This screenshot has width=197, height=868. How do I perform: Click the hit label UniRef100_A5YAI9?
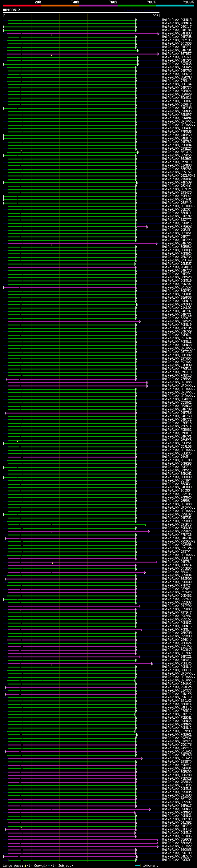177,162
